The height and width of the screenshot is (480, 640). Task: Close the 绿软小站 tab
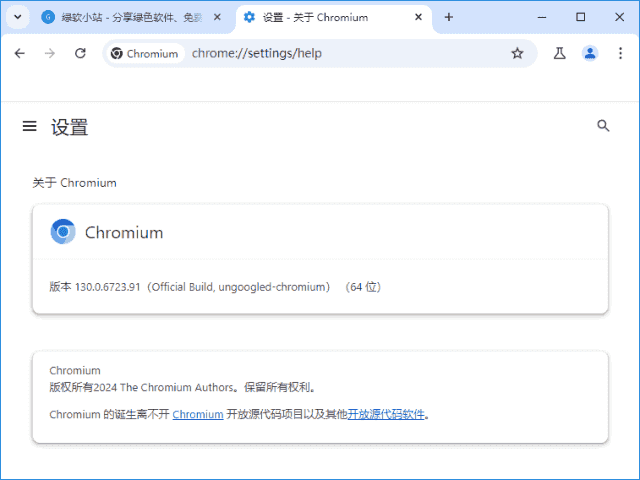tap(217, 17)
